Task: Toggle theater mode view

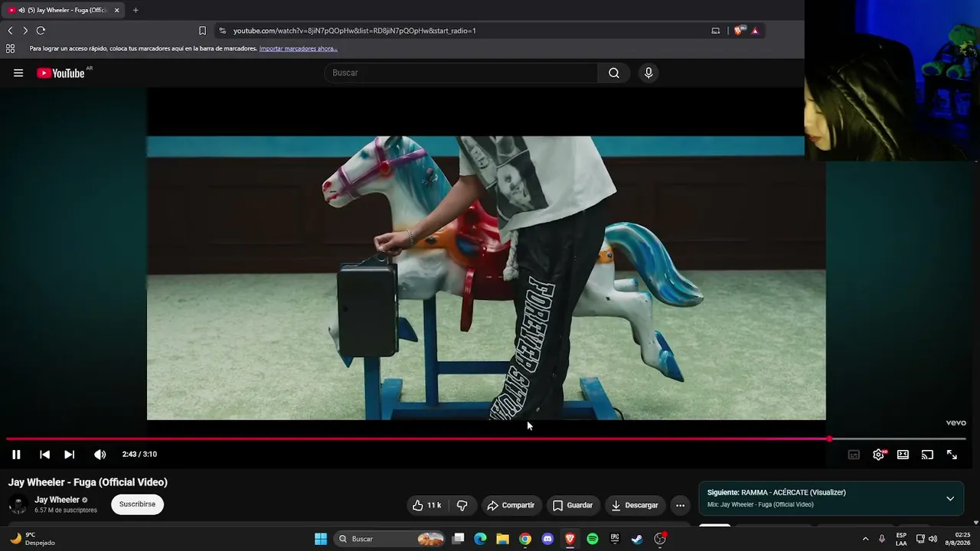Action: click(x=903, y=455)
